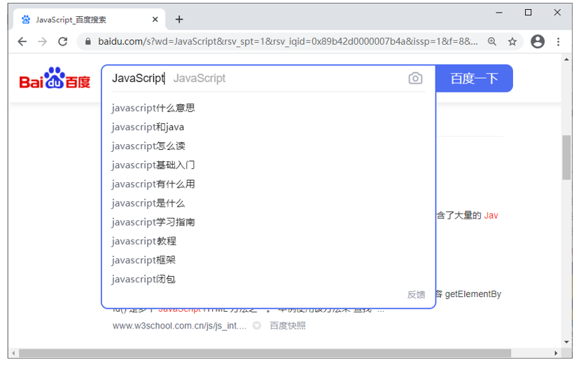Open www.w3school.com.cn result URL
588x367 pixels.
coord(179,326)
